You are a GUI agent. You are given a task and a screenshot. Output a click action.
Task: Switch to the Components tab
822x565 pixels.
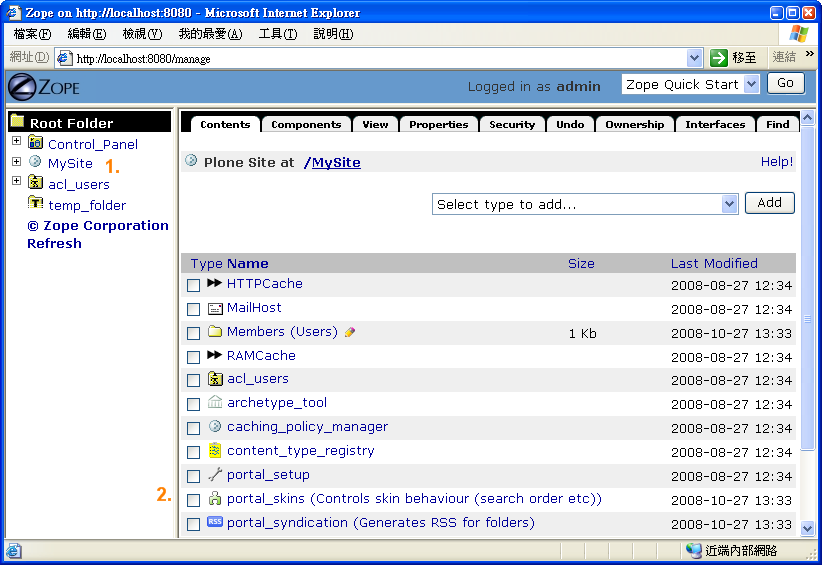[x=306, y=125]
